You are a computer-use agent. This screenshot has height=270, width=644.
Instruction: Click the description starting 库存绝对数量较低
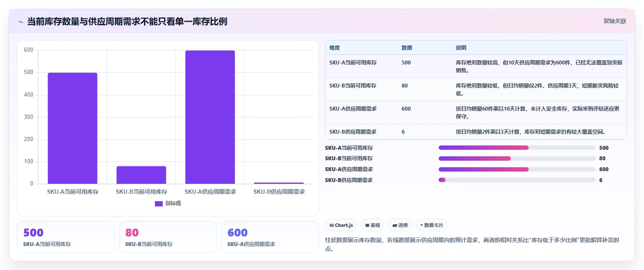click(x=537, y=89)
